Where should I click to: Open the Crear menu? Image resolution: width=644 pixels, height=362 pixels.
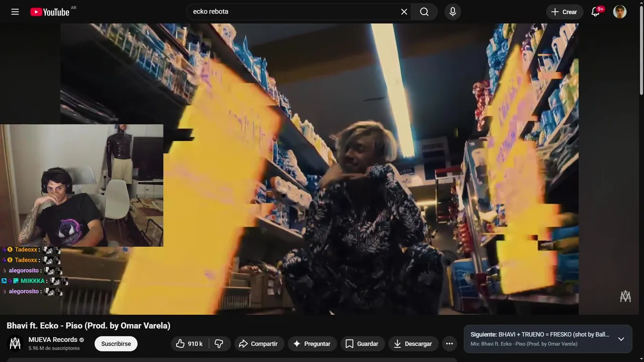565,12
